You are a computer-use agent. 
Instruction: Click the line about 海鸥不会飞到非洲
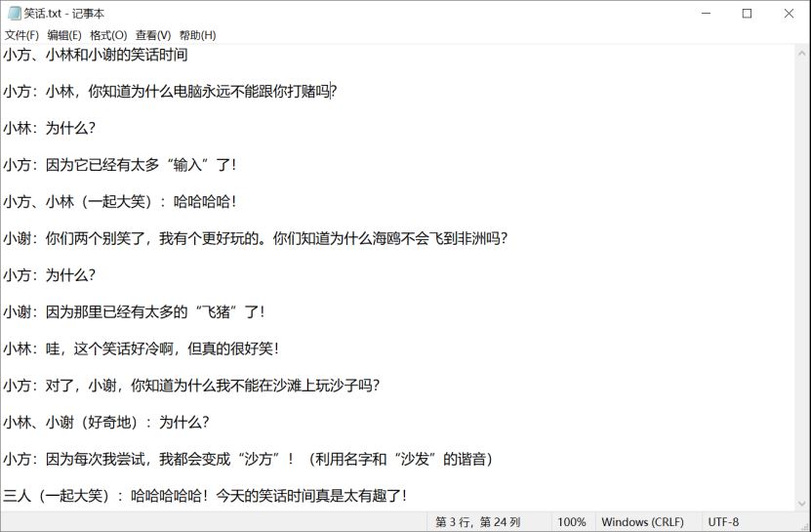click(256, 238)
